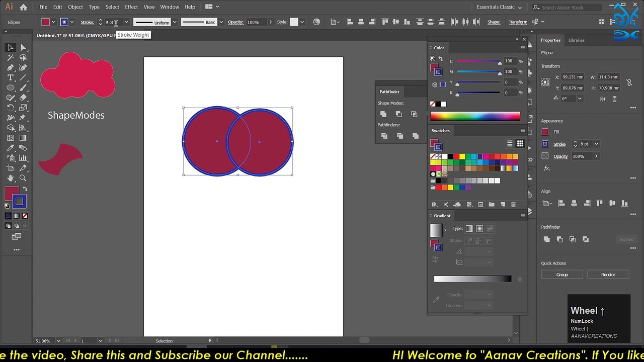Set toolbox paint mode to None
Screen dimensions: 644x362
click(25, 216)
